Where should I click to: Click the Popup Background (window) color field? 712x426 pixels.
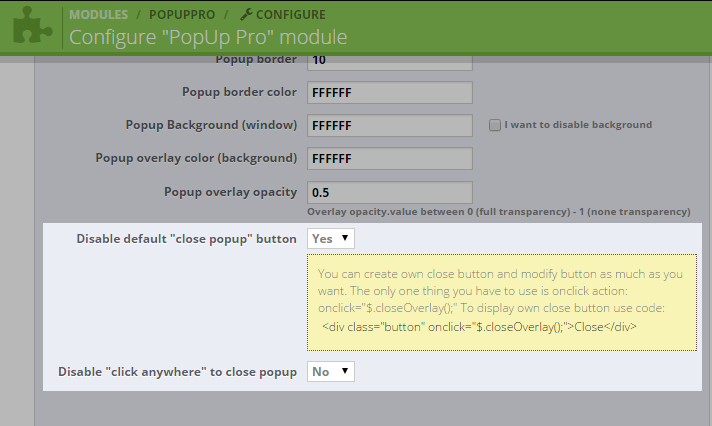click(x=390, y=125)
